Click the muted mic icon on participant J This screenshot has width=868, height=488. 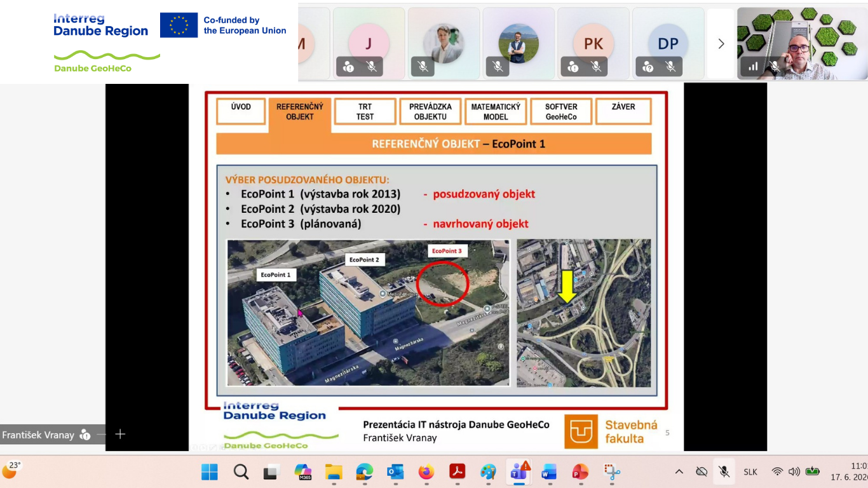pyautogui.click(x=371, y=66)
